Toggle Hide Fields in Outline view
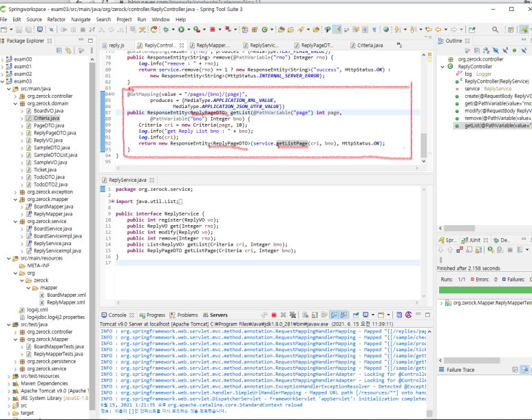The height and width of the screenshot is (420, 532). (496, 50)
